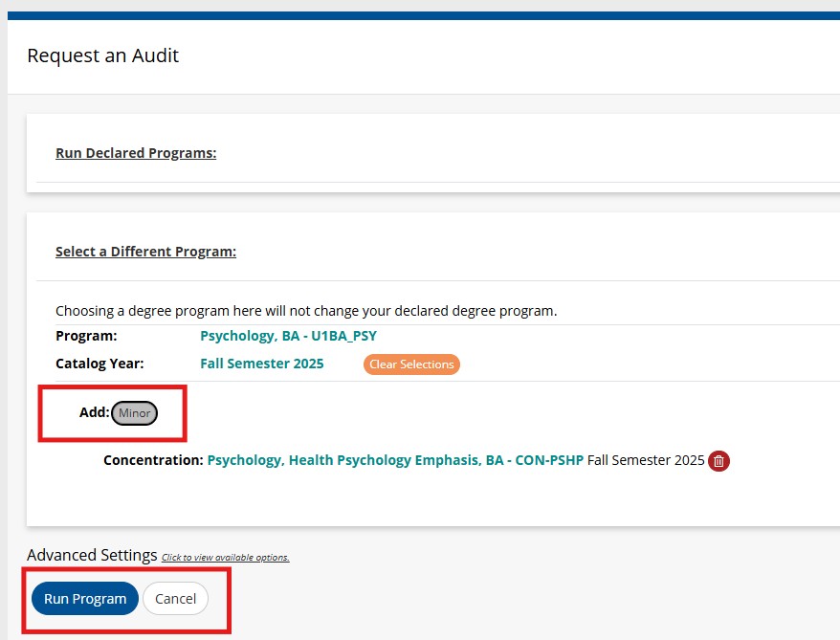
Task: Open Advanced Settings available options link
Action: 226,557
